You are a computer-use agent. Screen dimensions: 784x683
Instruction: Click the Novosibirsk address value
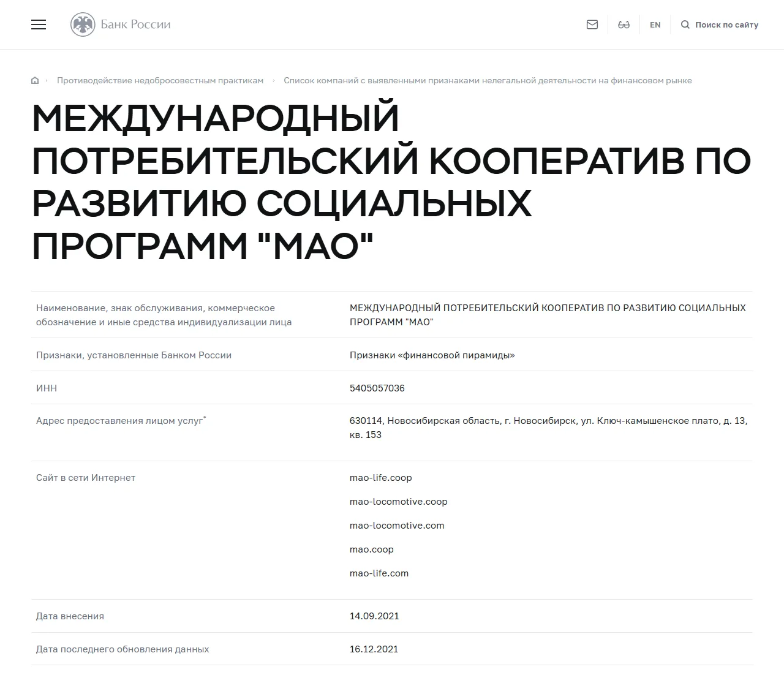548,428
